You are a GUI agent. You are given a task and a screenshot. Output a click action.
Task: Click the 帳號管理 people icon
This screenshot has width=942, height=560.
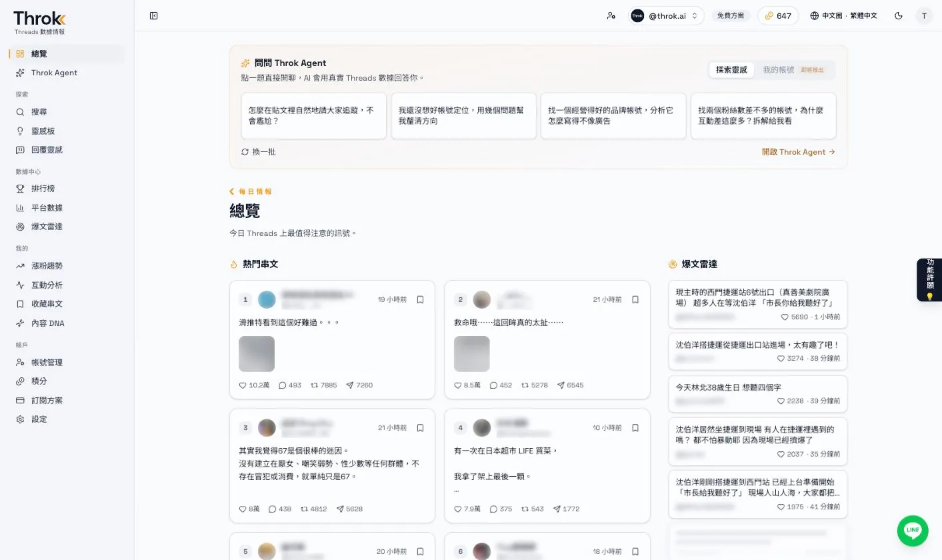tap(20, 363)
